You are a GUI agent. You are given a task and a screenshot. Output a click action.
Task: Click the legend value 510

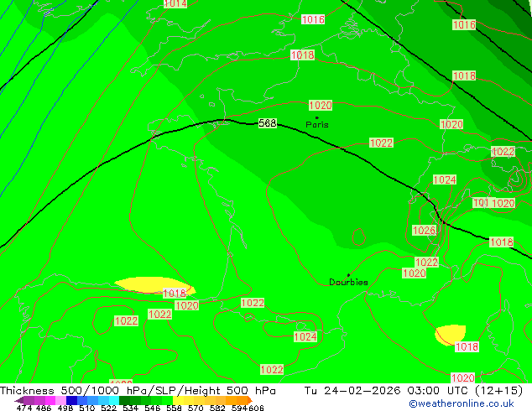(87, 408)
